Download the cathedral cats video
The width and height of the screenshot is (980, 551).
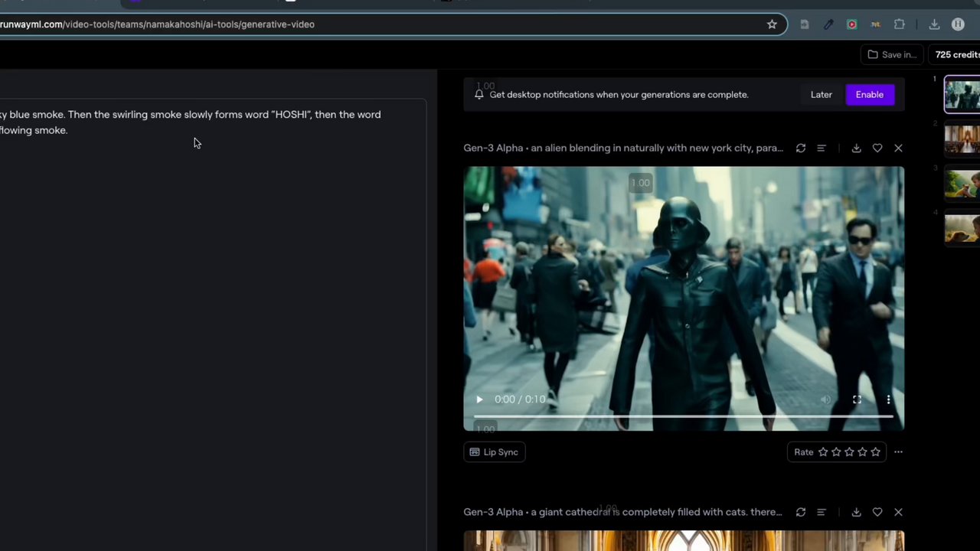coord(857,512)
